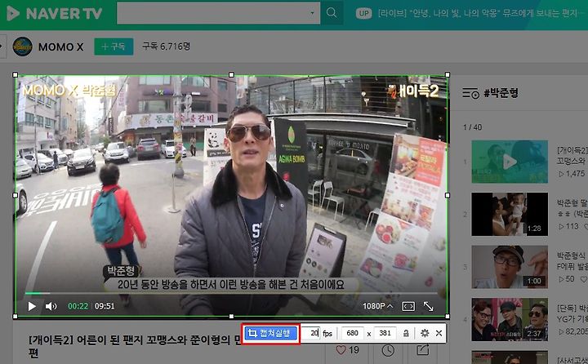Play the video with the play button
588x364 pixels.
click(x=32, y=306)
